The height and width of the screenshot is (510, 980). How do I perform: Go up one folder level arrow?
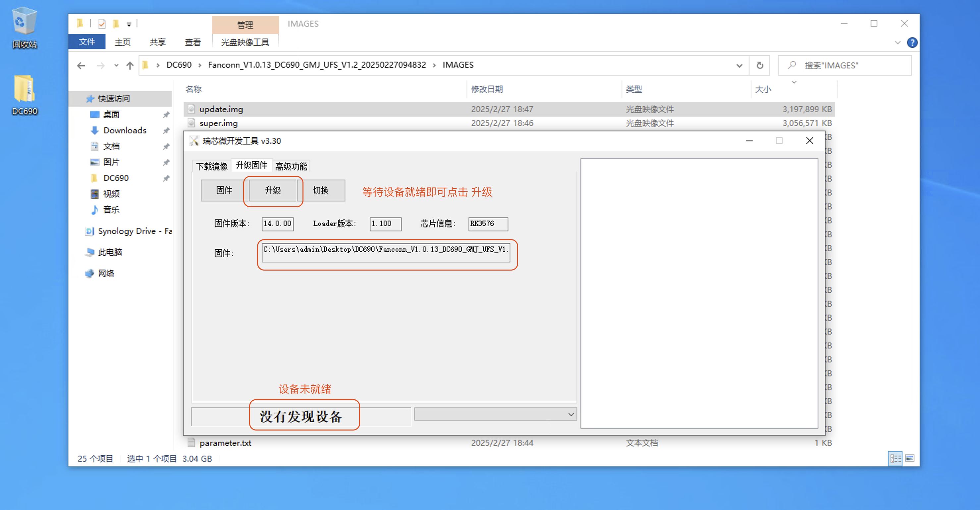[x=130, y=66]
